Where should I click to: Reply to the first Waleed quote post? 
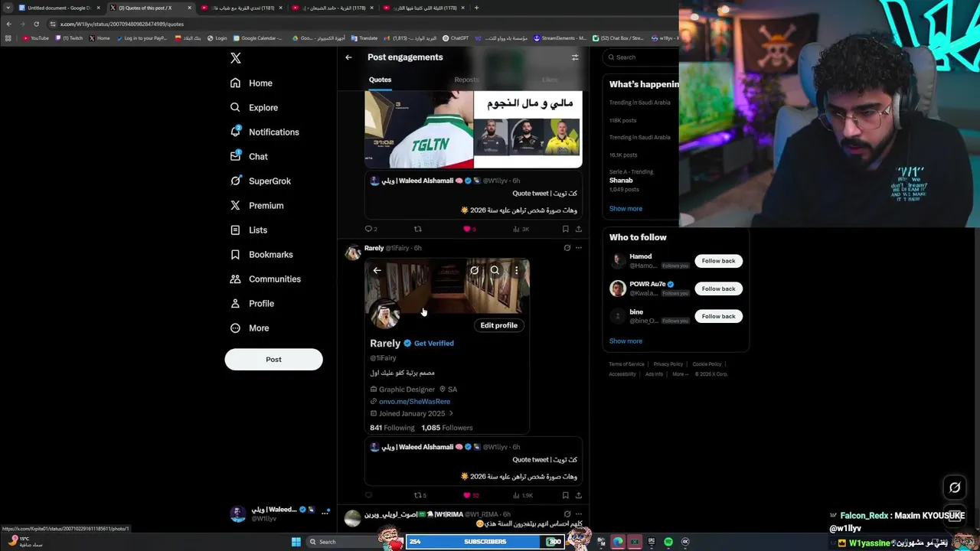[369, 229]
